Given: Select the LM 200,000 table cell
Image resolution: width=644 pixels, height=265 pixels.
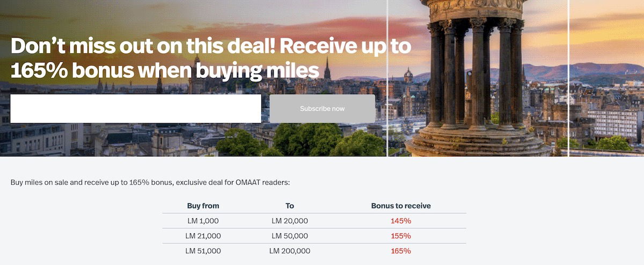Looking at the screenshot, I should (x=290, y=251).
